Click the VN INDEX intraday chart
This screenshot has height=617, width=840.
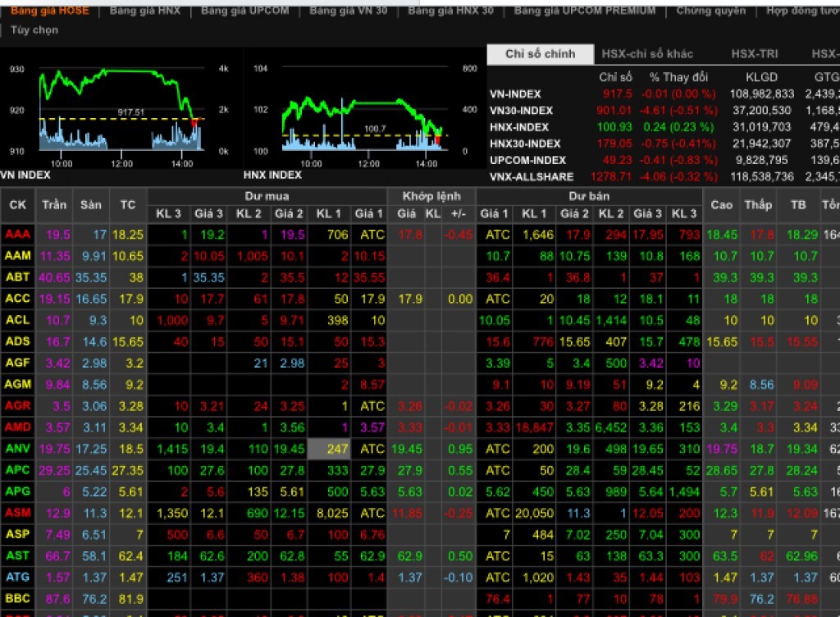(x=121, y=110)
